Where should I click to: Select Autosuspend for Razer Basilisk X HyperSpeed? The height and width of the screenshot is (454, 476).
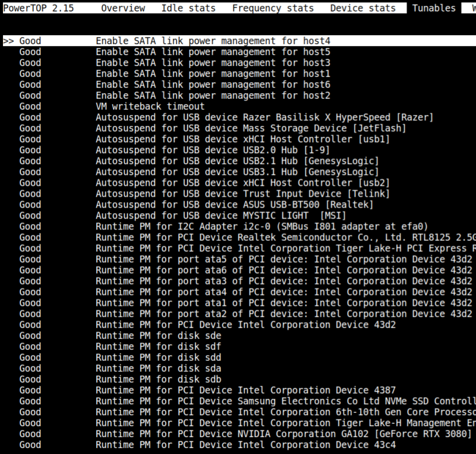(x=226, y=117)
